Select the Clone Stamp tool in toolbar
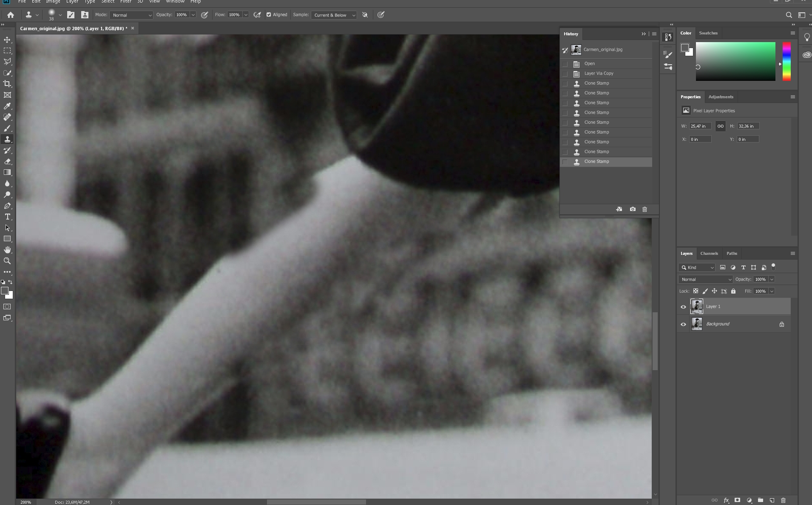Image resolution: width=812 pixels, height=505 pixels. pos(7,139)
